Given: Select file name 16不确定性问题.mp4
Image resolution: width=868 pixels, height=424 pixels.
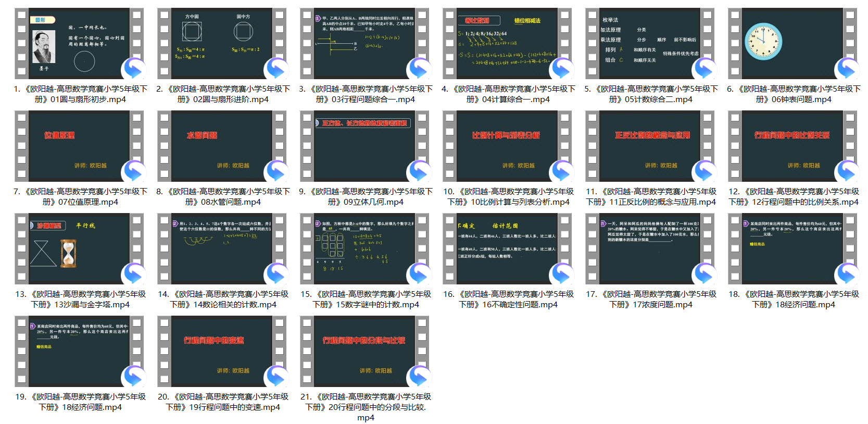Looking at the screenshot, I should [508, 300].
